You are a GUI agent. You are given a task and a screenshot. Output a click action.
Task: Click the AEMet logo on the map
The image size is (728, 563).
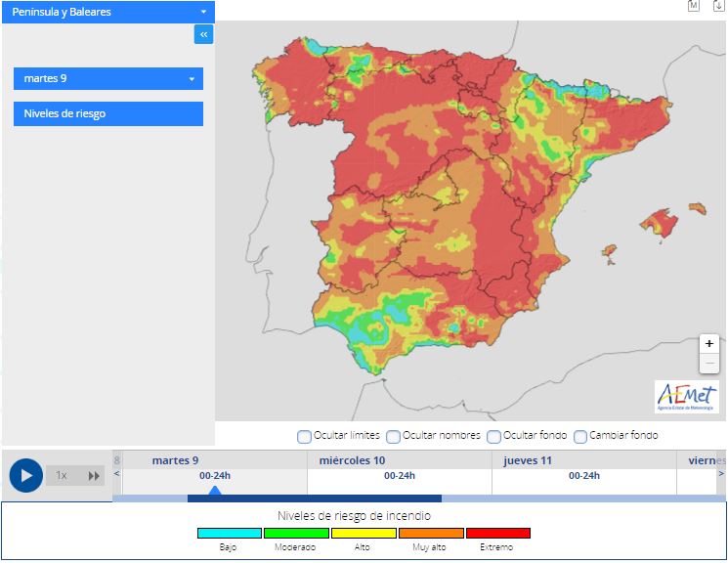point(686,397)
